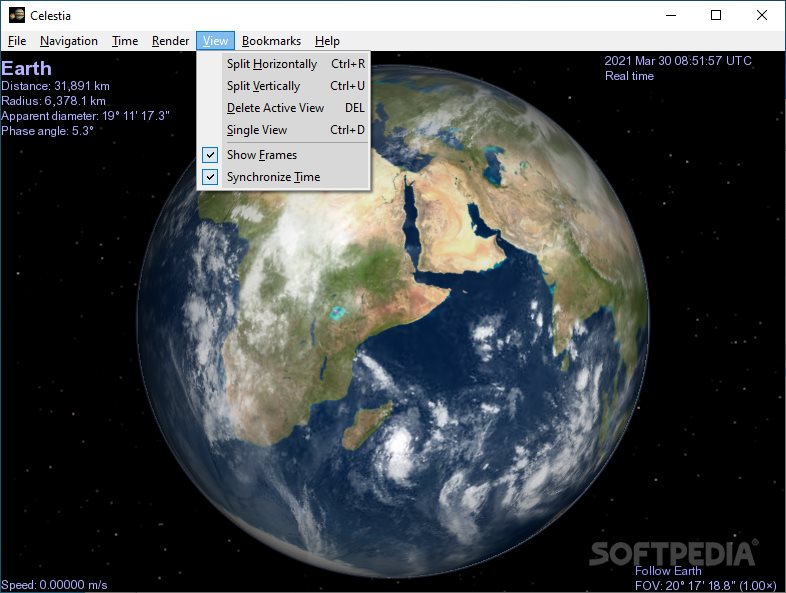This screenshot has width=786, height=593.
Task: Open the Time menu
Action: (125, 41)
